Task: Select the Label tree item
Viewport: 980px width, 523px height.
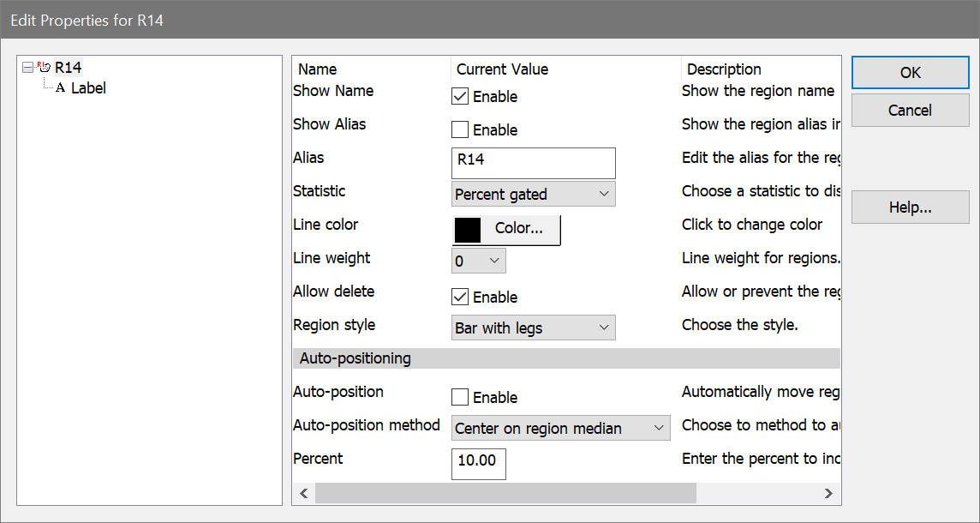Action: pyautogui.click(x=88, y=88)
